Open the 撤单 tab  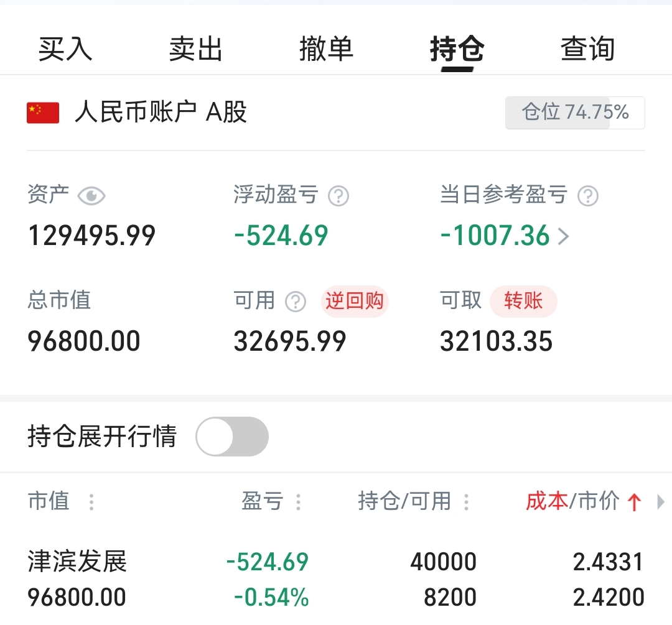point(327,49)
